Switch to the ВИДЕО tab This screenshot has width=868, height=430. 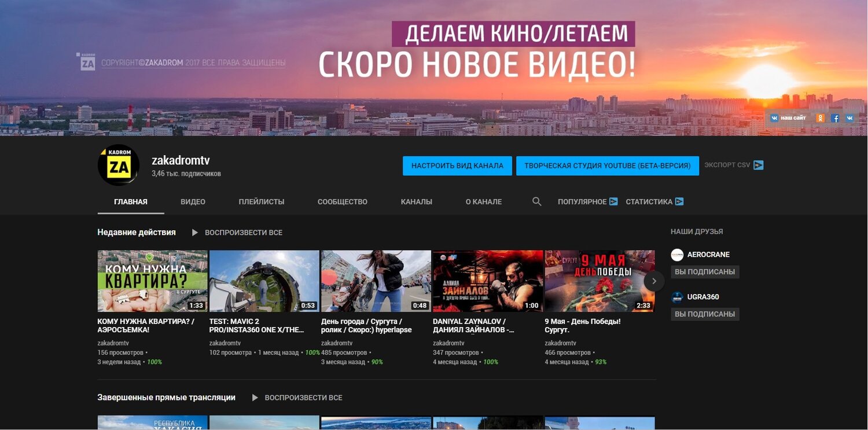click(x=193, y=202)
